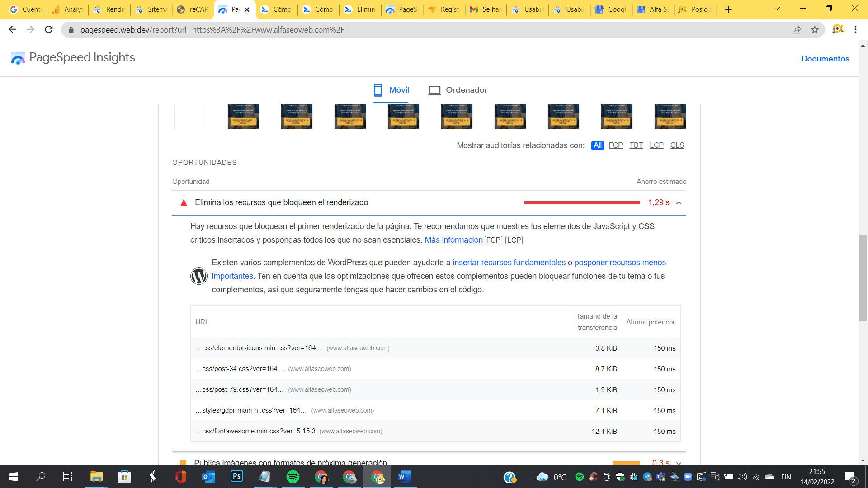This screenshot has width=868, height=488.
Task: Switch to the Posicic browser tab
Action: 695,9
